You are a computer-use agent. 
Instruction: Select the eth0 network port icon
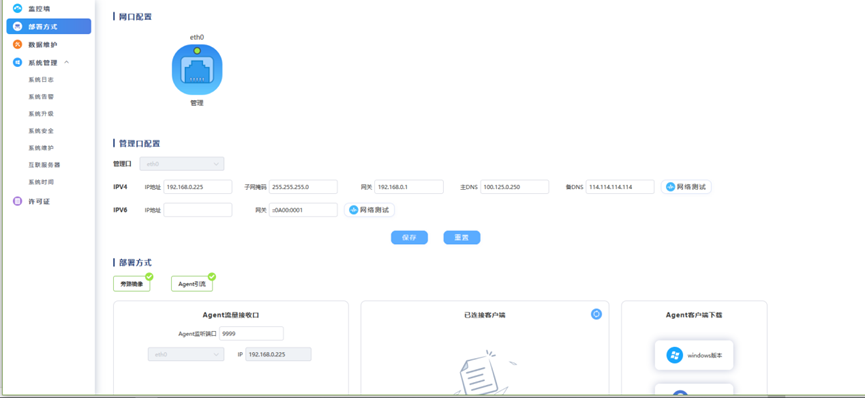coord(197,70)
